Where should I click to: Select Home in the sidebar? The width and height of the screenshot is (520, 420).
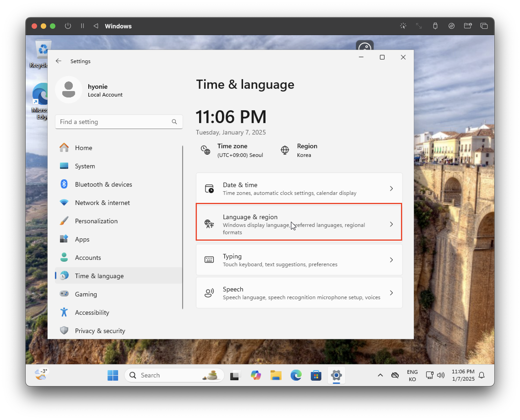(83, 148)
